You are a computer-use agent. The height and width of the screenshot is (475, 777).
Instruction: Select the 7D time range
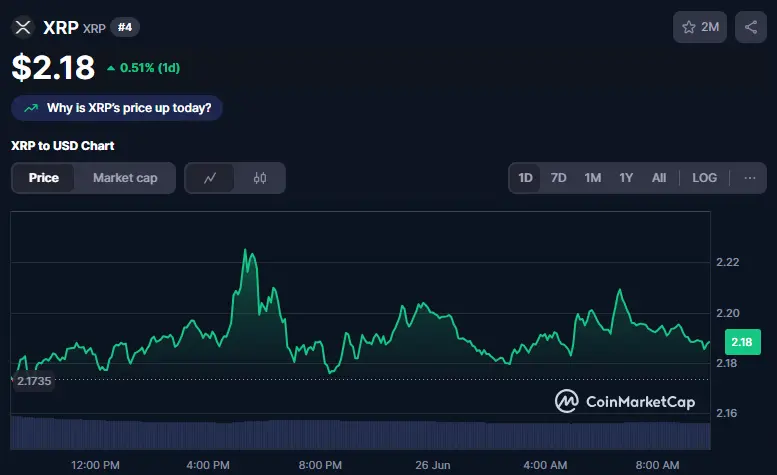pyautogui.click(x=558, y=178)
